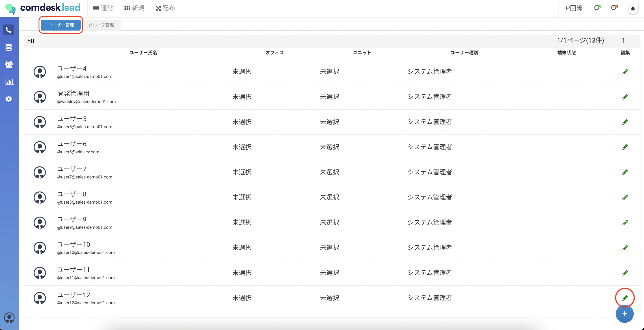
Task: Select the ユーザー管理 tab
Action: 61,25
